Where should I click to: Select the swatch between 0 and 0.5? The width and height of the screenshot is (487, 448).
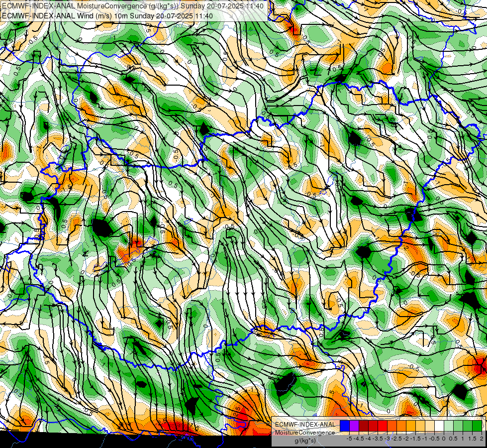[x=449, y=426]
